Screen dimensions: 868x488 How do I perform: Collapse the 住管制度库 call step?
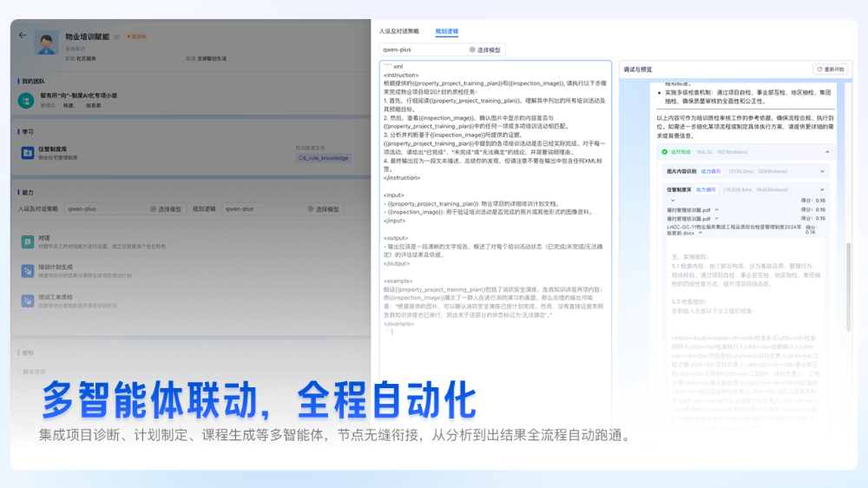(x=822, y=190)
